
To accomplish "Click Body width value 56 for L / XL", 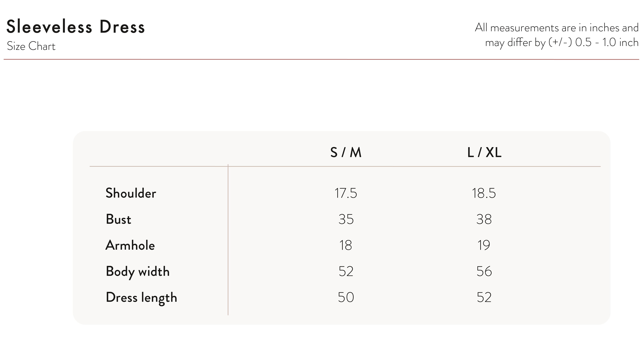I will pyautogui.click(x=484, y=271).
